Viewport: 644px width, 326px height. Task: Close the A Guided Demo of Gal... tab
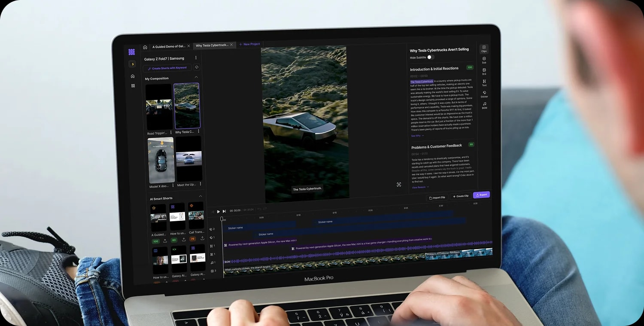[189, 46]
